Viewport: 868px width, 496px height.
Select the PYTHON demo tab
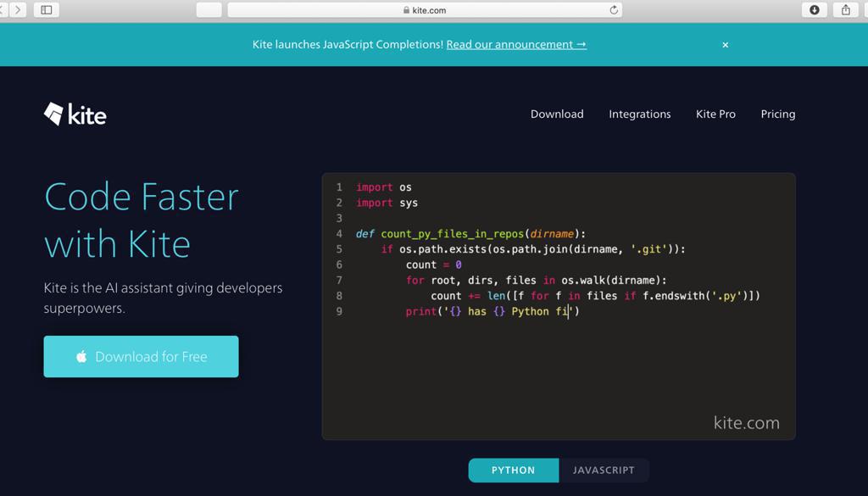pos(513,470)
